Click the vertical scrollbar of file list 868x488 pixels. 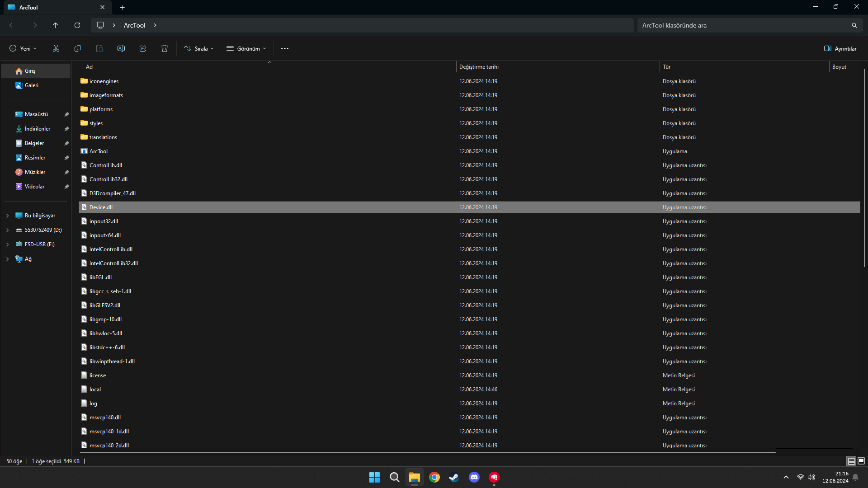[x=864, y=167]
